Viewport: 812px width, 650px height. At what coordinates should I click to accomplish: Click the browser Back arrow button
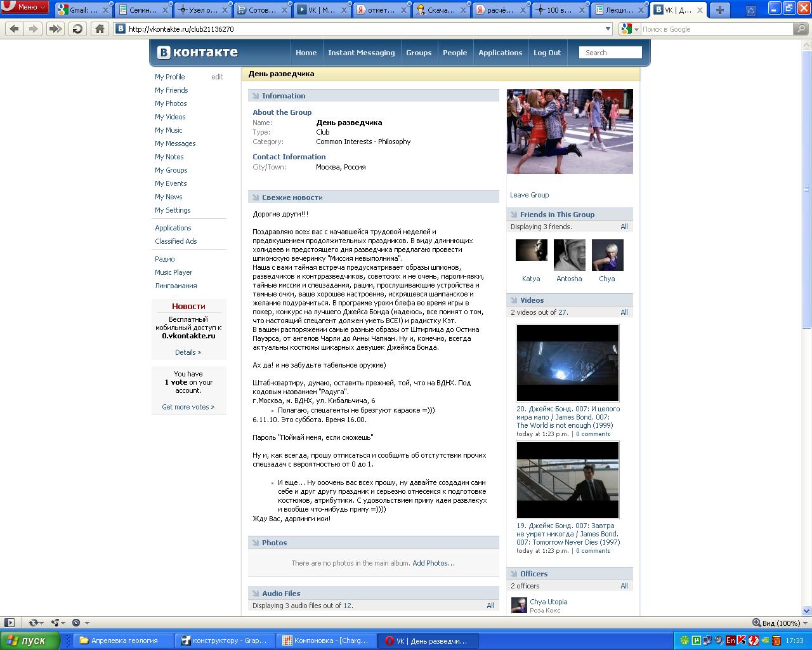[x=15, y=29]
